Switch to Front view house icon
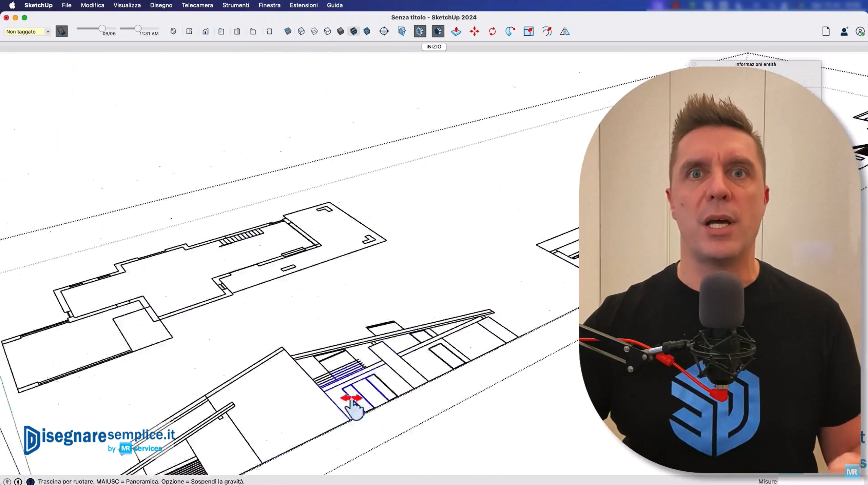 pyautogui.click(x=206, y=31)
